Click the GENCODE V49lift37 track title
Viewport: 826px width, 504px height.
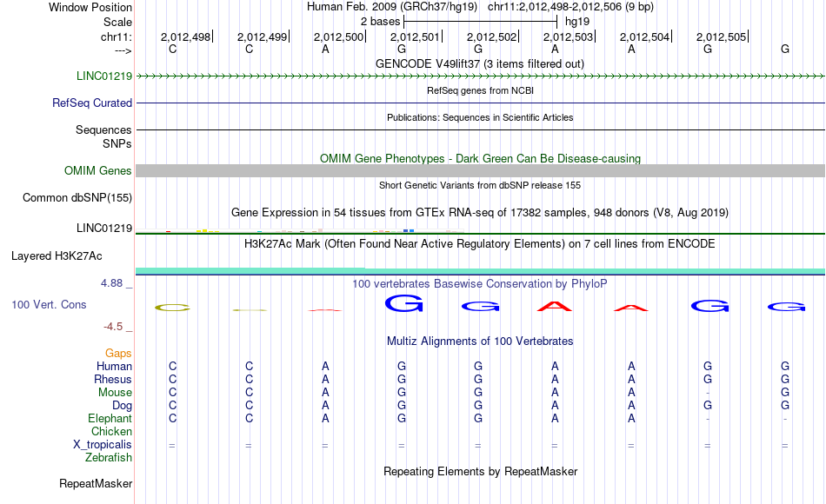coord(479,63)
